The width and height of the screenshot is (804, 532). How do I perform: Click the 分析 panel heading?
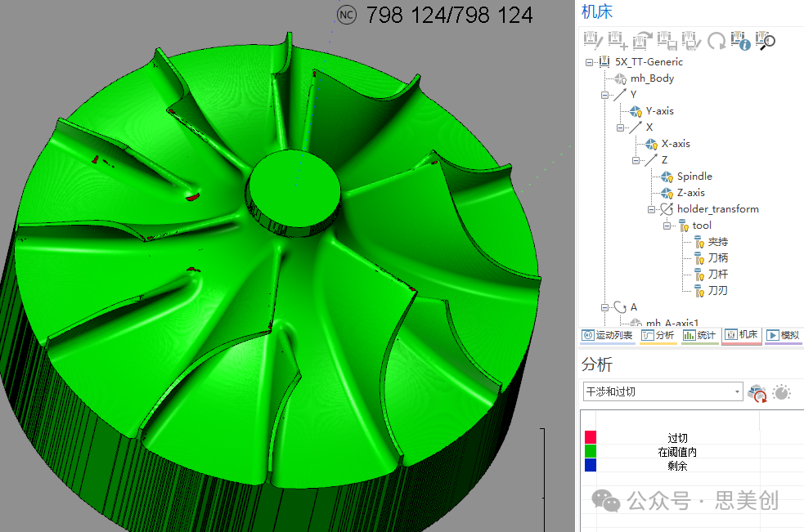[597, 364]
